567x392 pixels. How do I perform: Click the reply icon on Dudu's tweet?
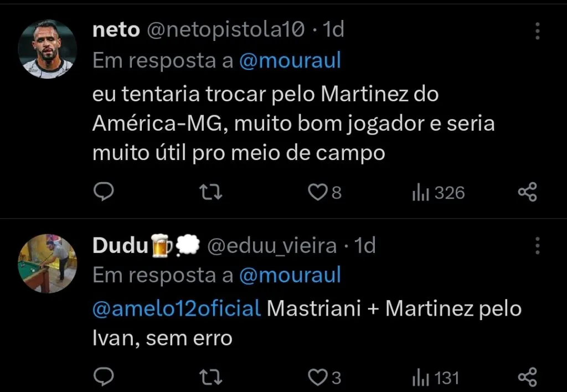pyautogui.click(x=104, y=377)
